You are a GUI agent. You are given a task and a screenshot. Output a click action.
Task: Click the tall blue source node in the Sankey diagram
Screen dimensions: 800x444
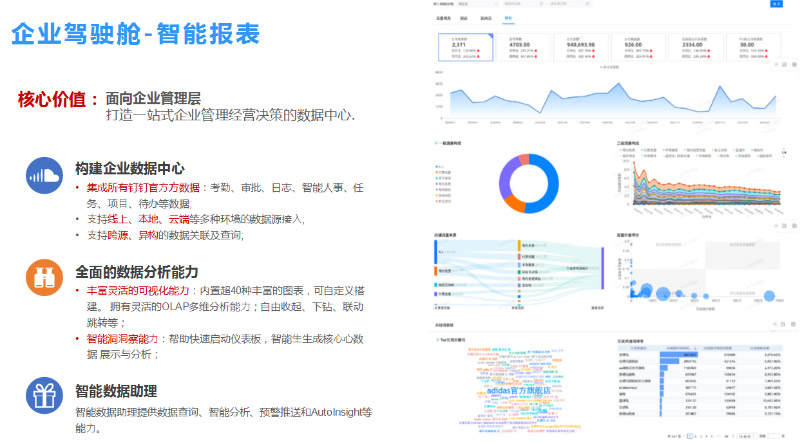436,252
